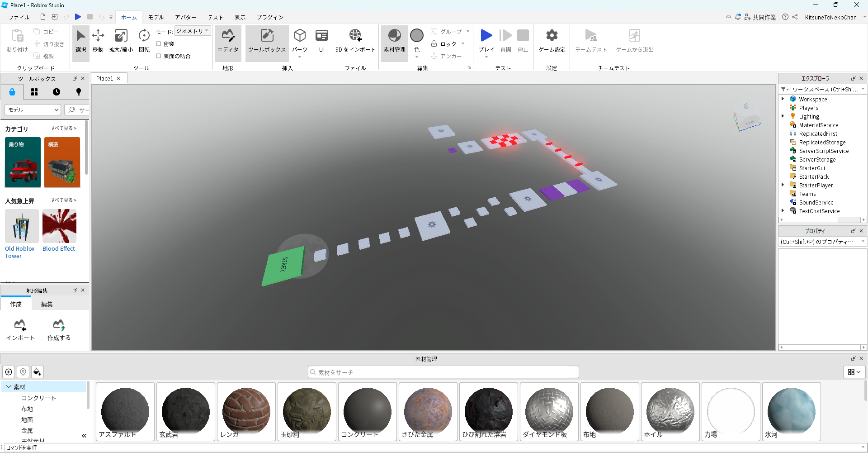Switch to the モデル ribbon tab
The height and width of the screenshot is (467, 868).
[156, 17]
